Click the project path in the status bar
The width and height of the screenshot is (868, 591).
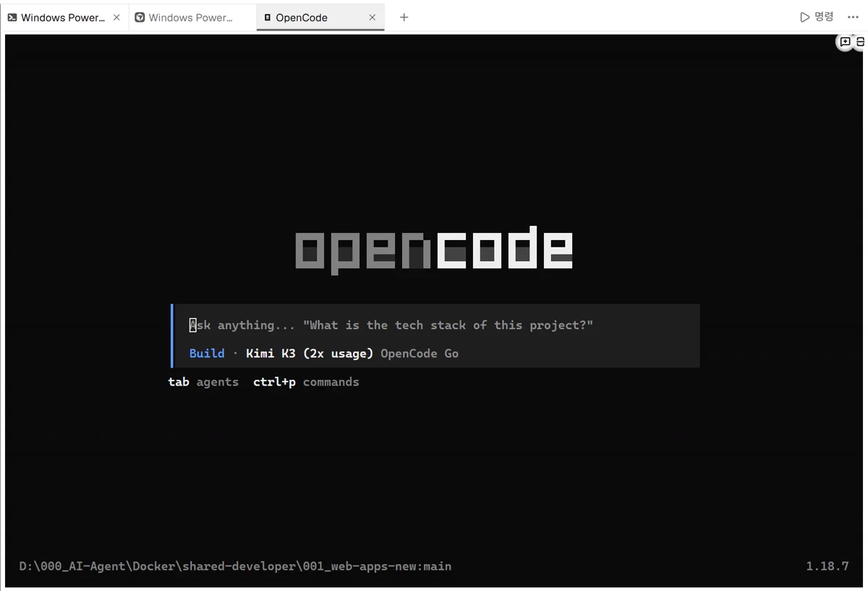235,566
